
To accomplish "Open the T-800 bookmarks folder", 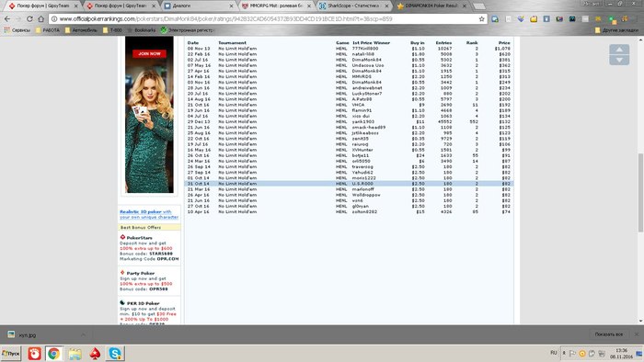I will [x=112, y=30].
